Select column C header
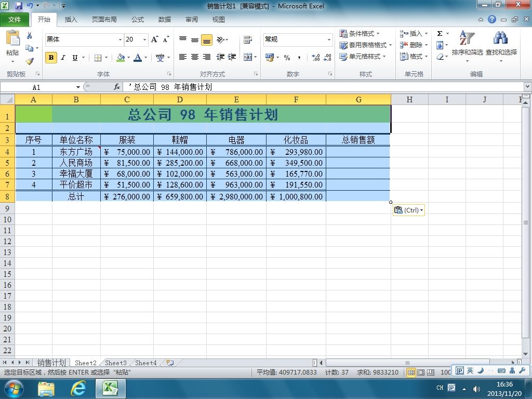Image resolution: width=532 pixels, height=399 pixels. click(x=127, y=99)
